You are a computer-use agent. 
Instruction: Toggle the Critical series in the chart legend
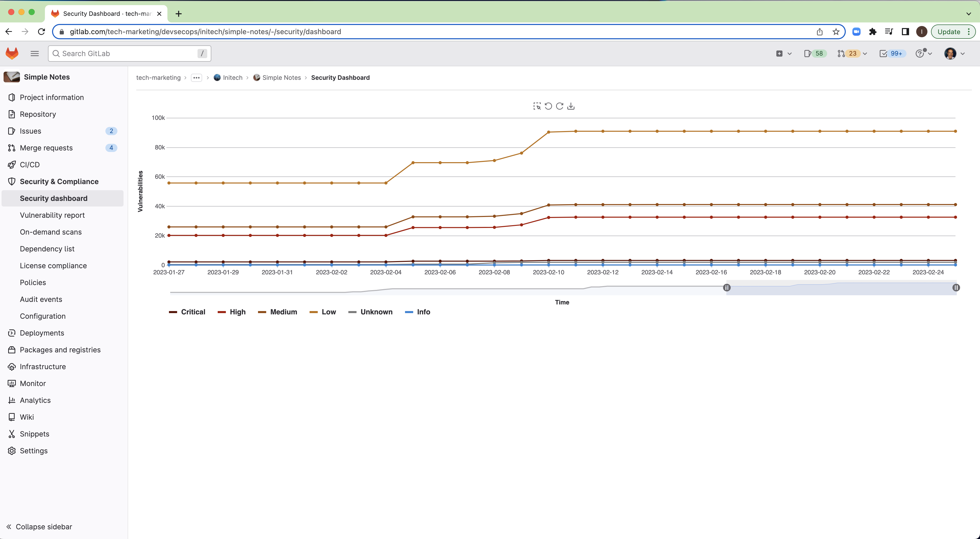tap(187, 312)
